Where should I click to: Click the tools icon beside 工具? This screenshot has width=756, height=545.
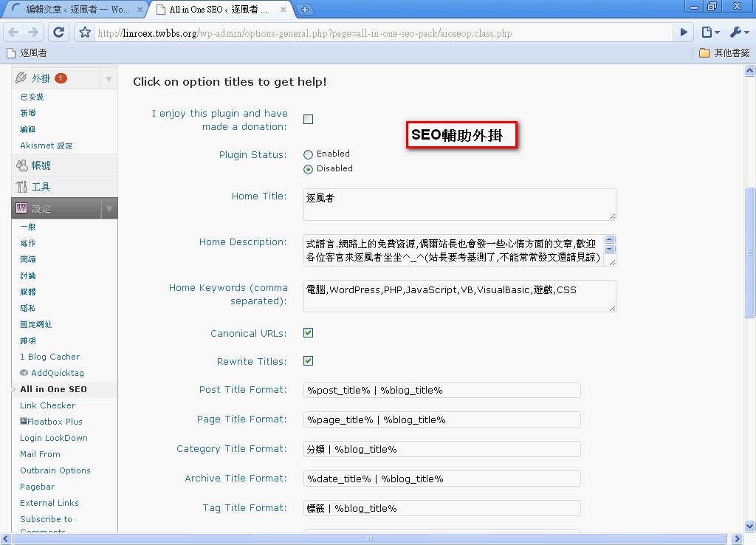click(x=21, y=187)
